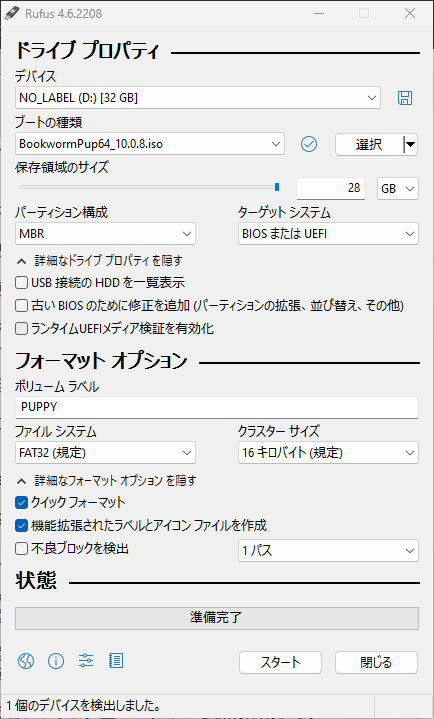Click status text 1 個のデバイスを検出しました。
434x719 pixels.
click(x=83, y=705)
